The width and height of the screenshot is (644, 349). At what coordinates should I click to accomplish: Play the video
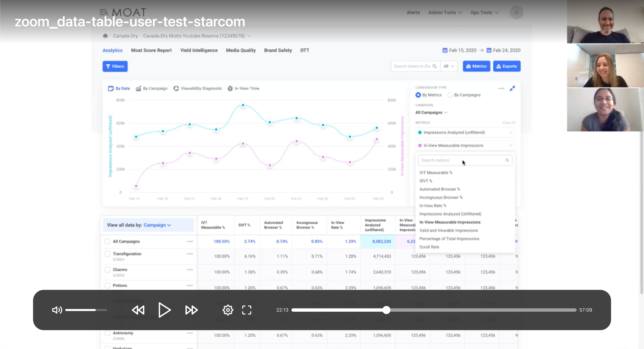164,310
